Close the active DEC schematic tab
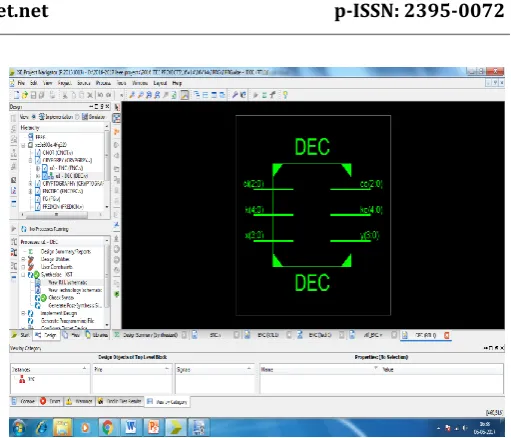The width and height of the screenshot is (511, 438). [x=447, y=335]
